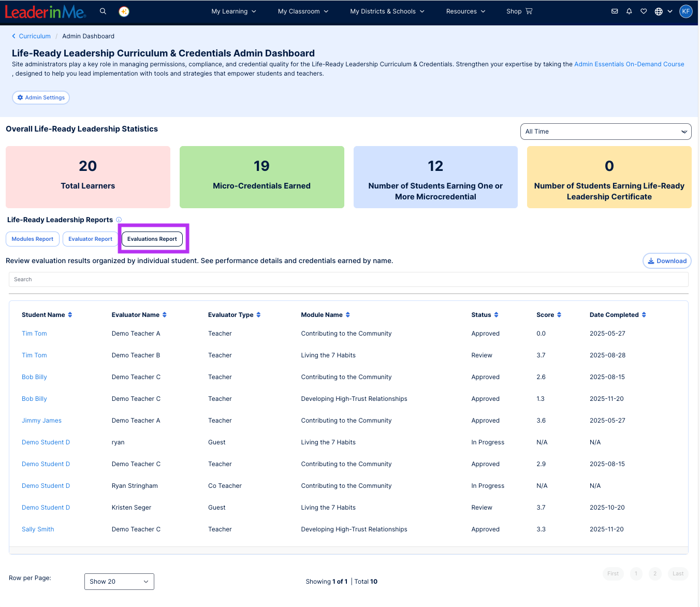700x607 pixels.
Task: Open the search magnifier icon
Action: [x=103, y=11]
